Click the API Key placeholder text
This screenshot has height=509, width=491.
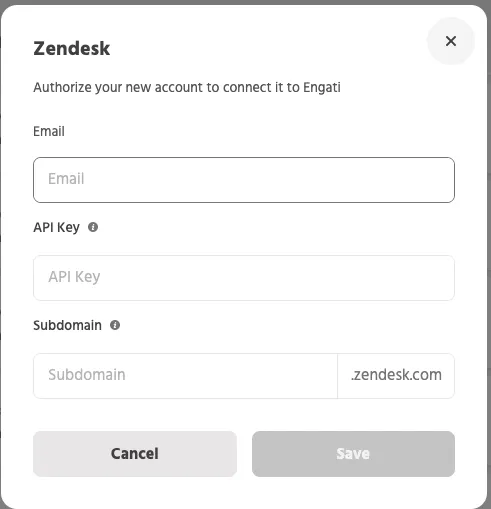[x=74, y=277]
